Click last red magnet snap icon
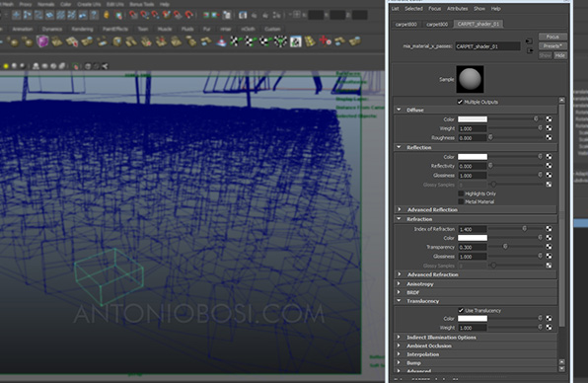 (189, 15)
